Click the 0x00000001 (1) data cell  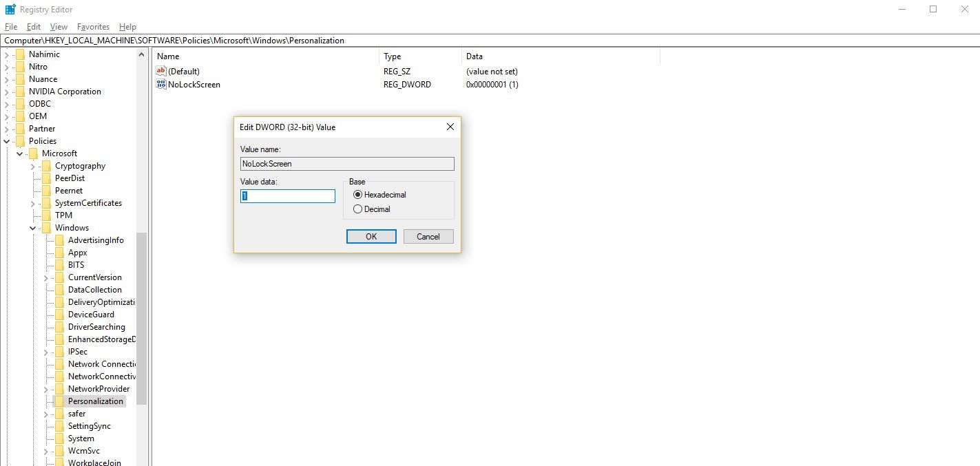point(492,84)
